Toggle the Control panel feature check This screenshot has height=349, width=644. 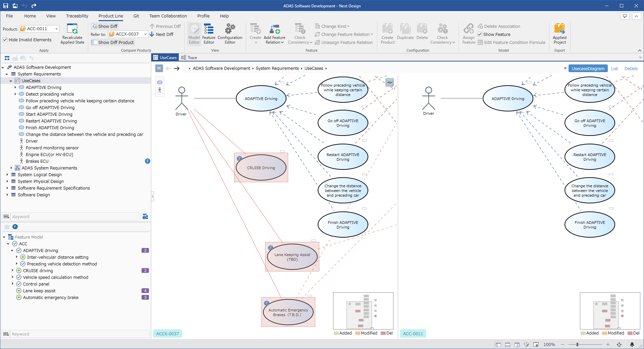19,284
